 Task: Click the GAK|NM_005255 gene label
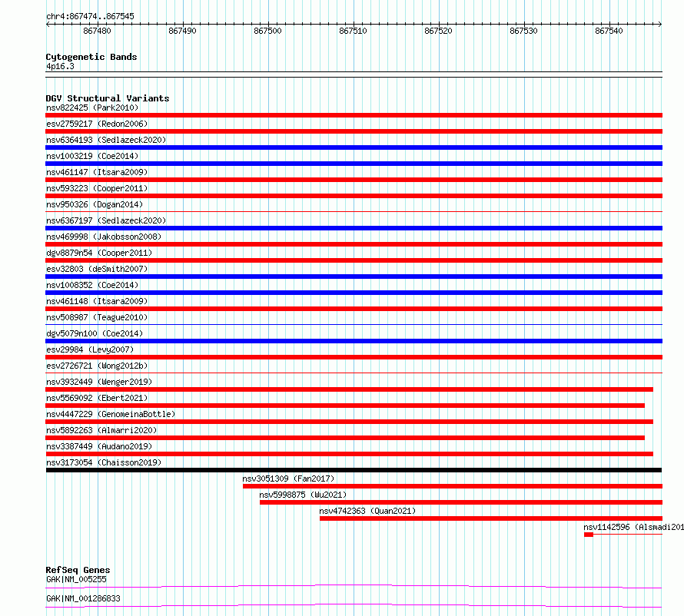76,579
